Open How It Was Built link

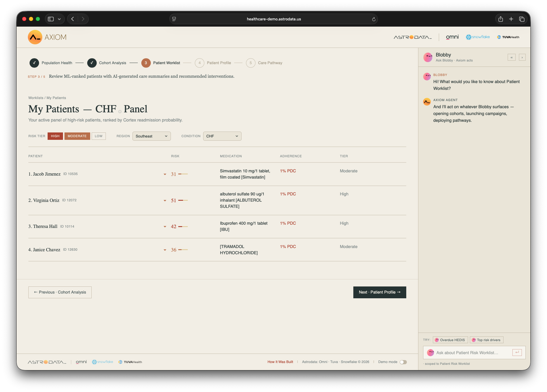[280, 362]
